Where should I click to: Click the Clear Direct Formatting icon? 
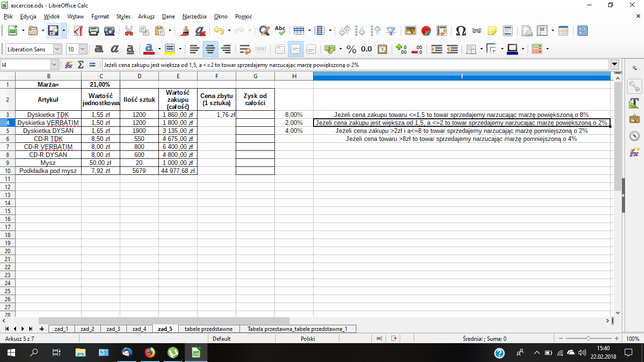point(200,31)
